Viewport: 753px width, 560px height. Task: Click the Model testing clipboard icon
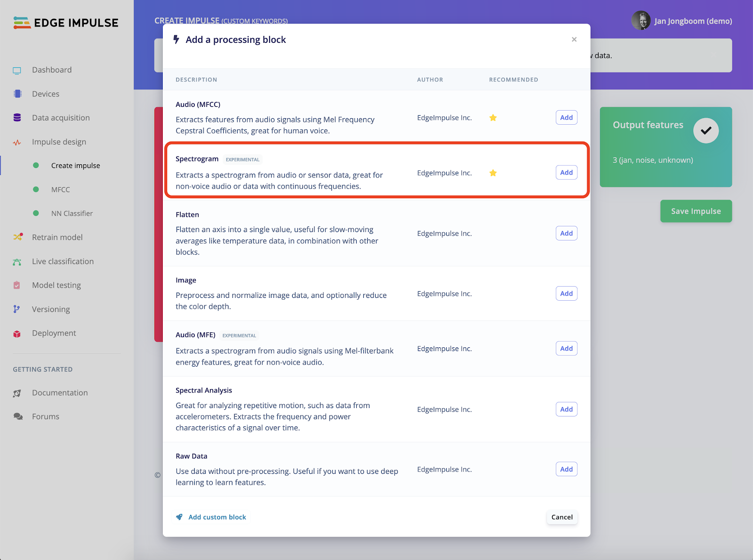coord(17,285)
